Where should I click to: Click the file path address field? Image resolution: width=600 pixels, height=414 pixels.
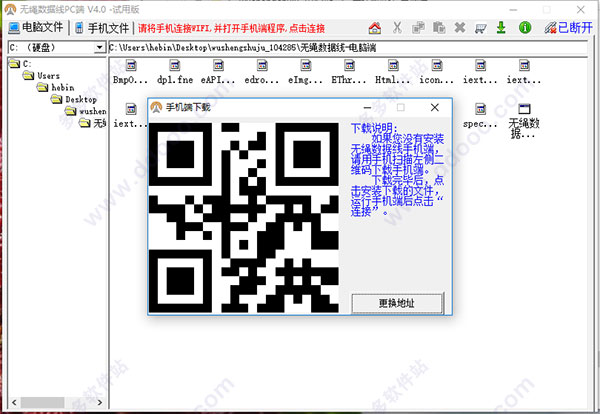(x=347, y=47)
